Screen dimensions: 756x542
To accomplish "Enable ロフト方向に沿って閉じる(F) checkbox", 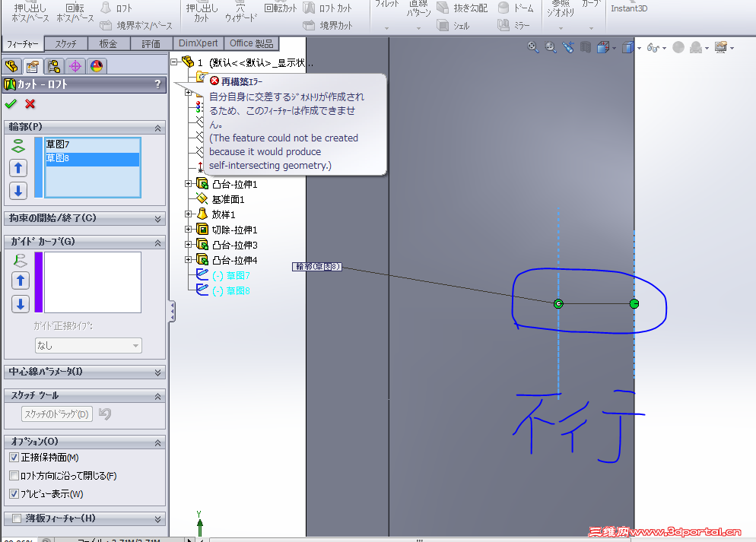I will pyautogui.click(x=14, y=476).
